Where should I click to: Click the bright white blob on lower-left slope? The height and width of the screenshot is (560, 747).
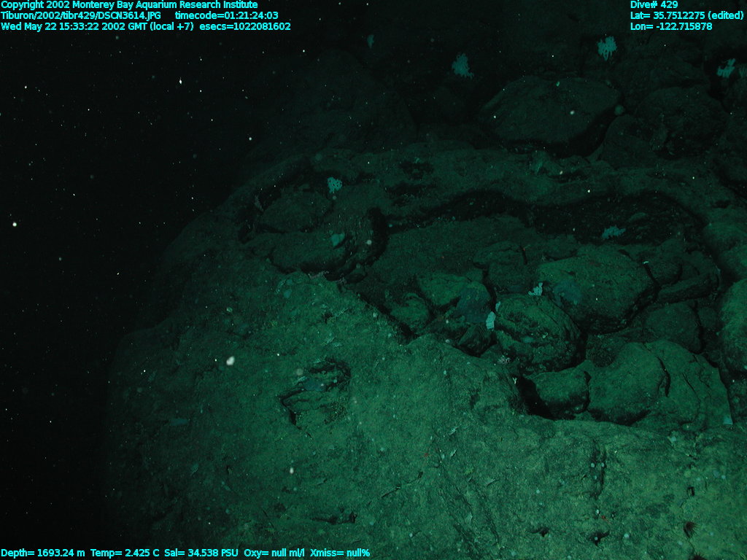[x=231, y=360]
